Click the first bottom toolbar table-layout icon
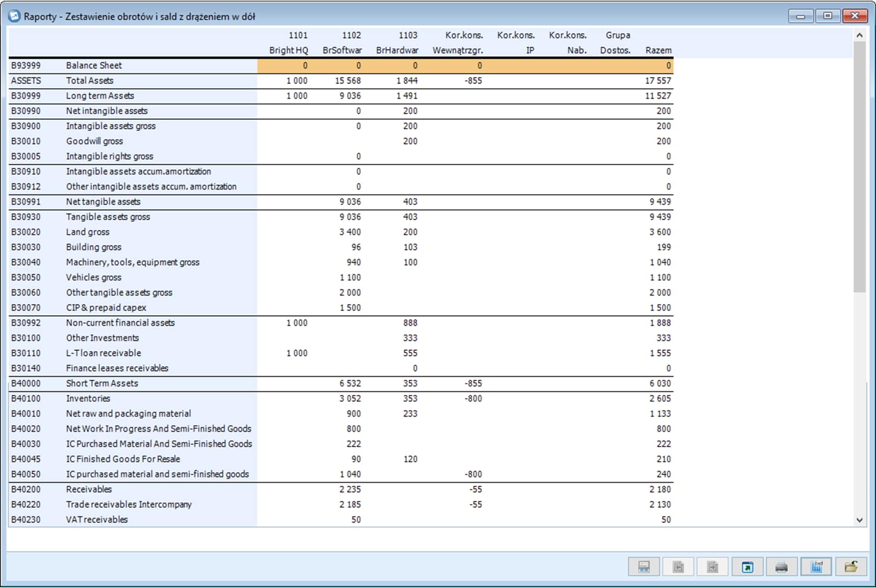 pos(643,567)
